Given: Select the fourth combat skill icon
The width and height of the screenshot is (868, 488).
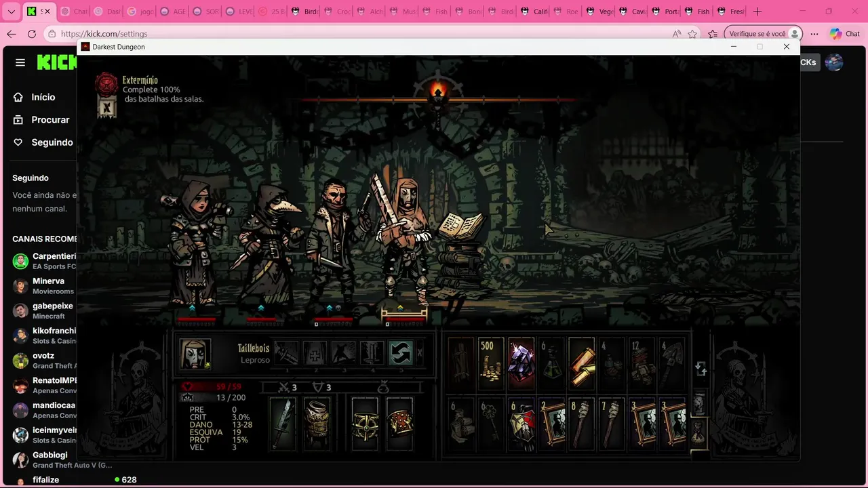Looking at the screenshot, I should point(372,353).
